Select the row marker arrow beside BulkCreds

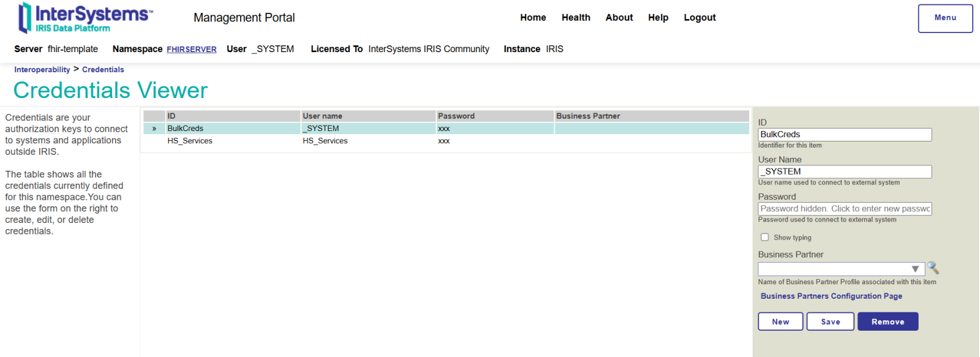(154, 129)
